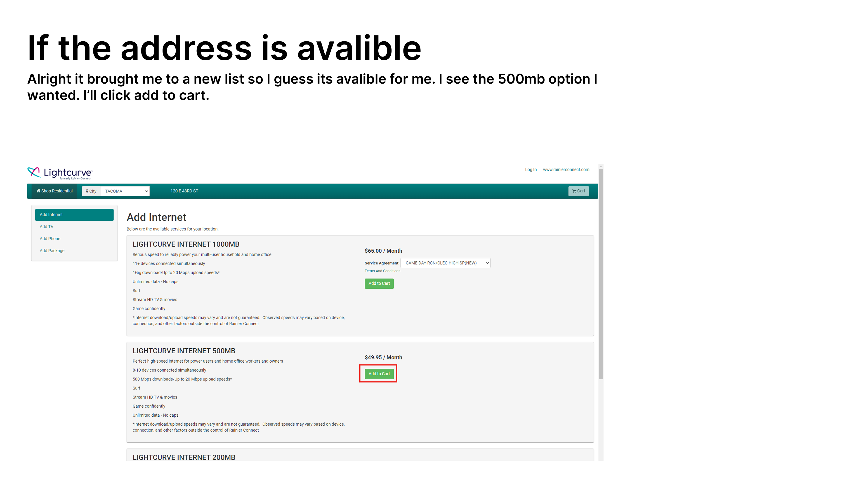
Task: Click '500 Mbps downloads/Up to 20 Mbps' line
Action: 182,379
